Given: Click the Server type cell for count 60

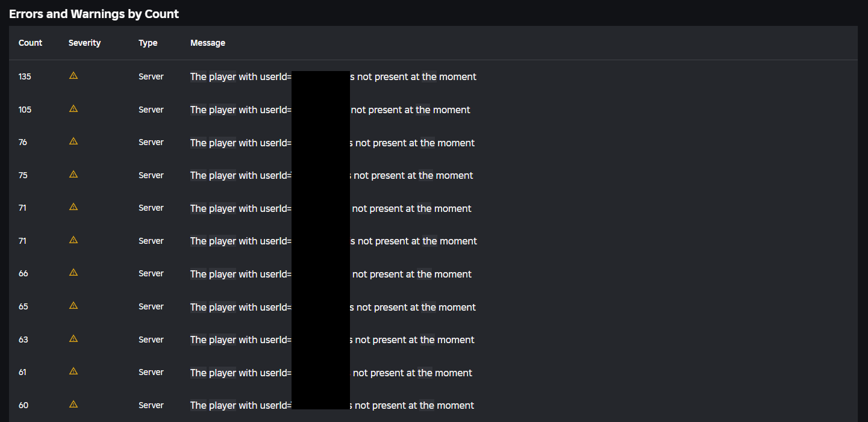Looking at the screenshot, I should pyautogui.click(x=151, y=405).
